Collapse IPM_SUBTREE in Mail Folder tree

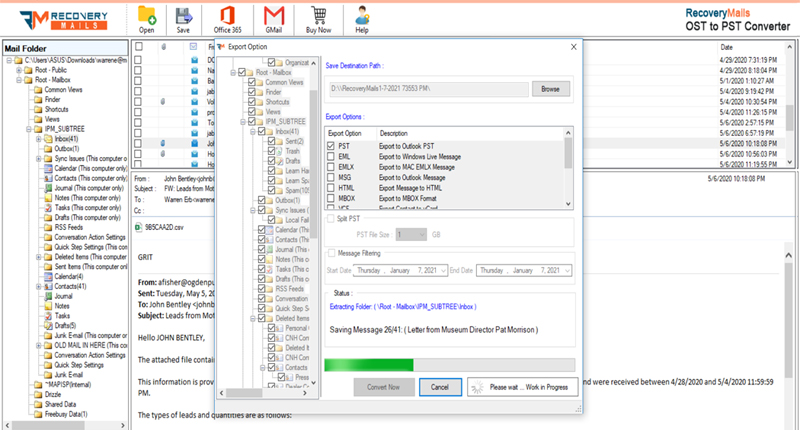[29, 129]
